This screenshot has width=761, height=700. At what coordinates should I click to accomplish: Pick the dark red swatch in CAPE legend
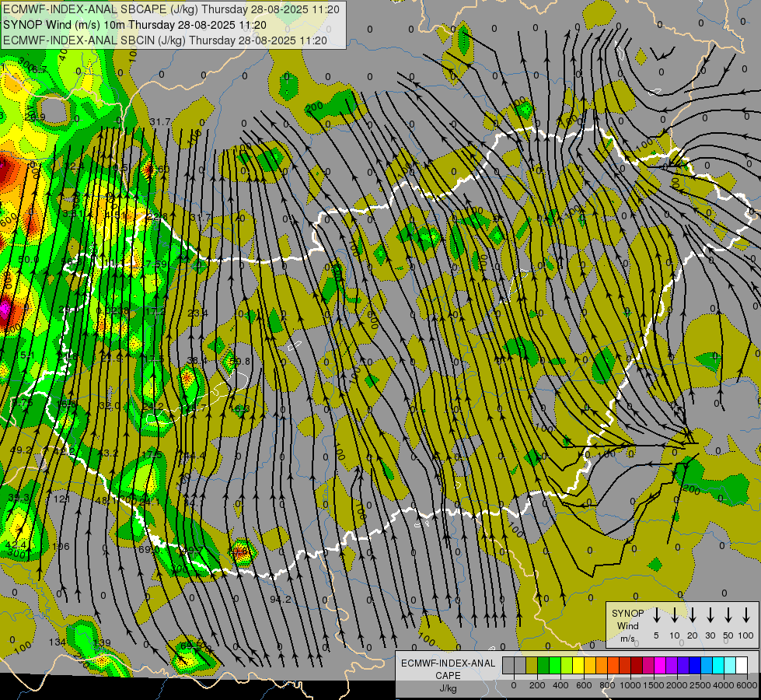coord(637,666)
